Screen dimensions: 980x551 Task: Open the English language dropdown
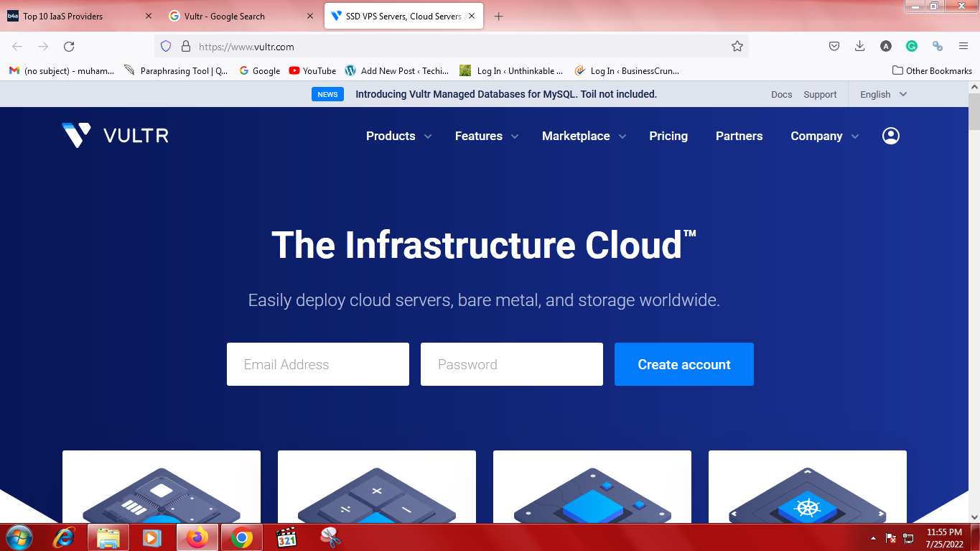point(883,94)
